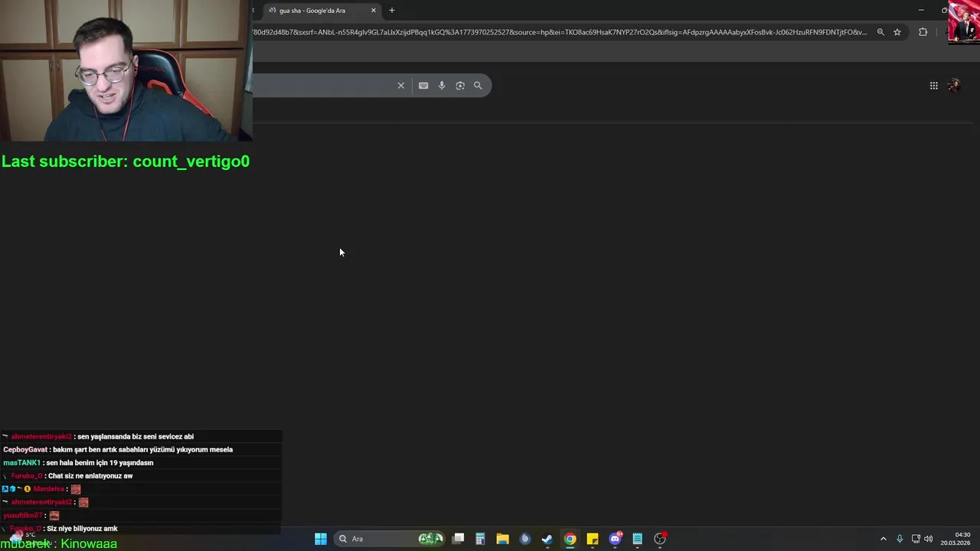980x551 pixels.
Task: Clear the Google search box with X
Action: point(400,86)
